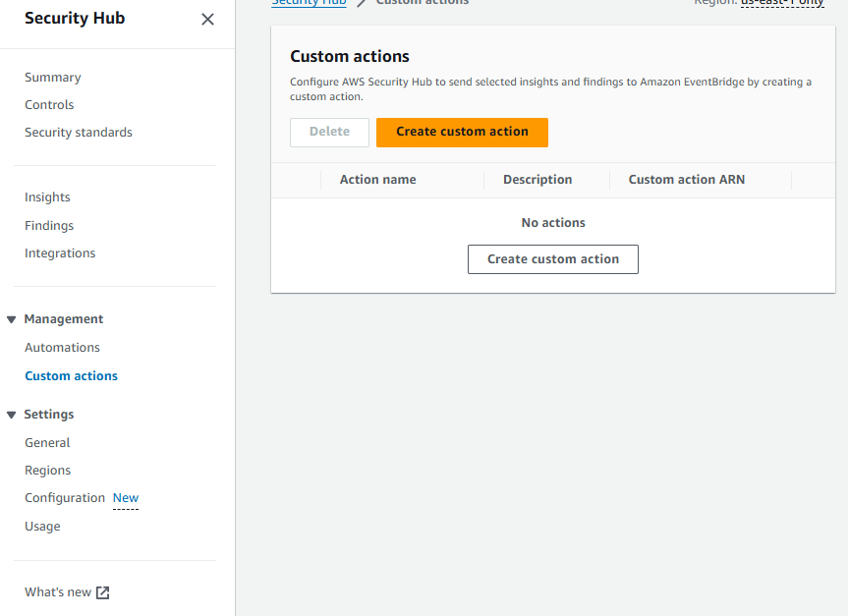This screenshot has height=616, width=848.
Task: Click the No actions empty-state text
Action: pyautogui.click(x=553, y=223)
